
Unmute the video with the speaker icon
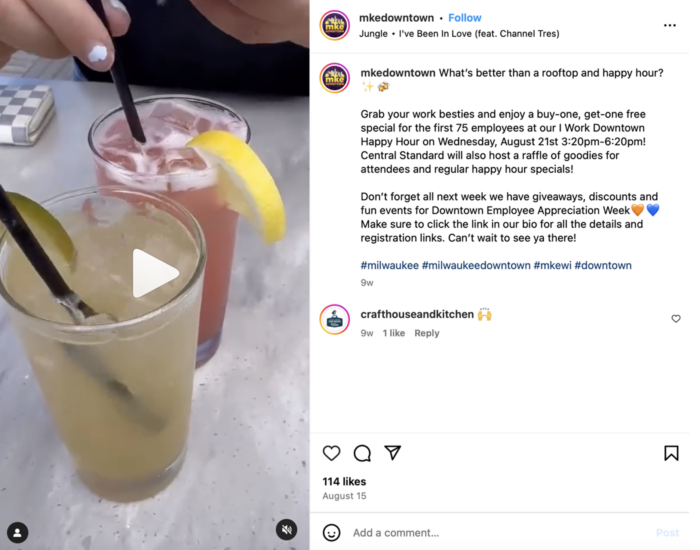coord(287,530)
